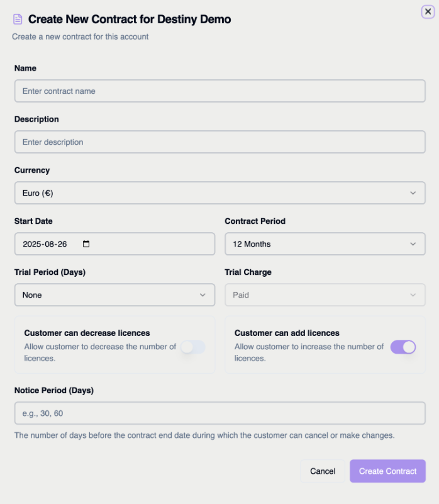The width and height of the screenshot is (439, 504).
Task: Expand the Contract Period 12 Months dropdown
Action: pos(325,244)
